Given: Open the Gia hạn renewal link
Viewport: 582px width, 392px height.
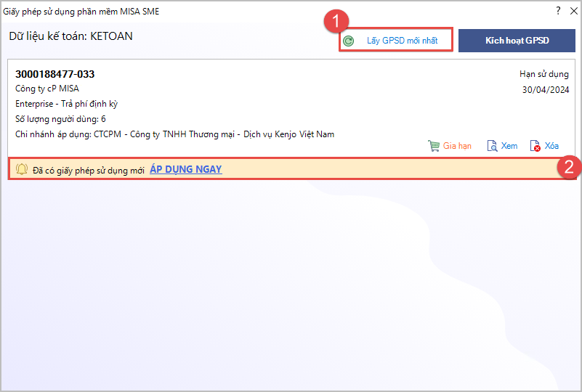Looking at the screenshot, I should tap(457, 146).
